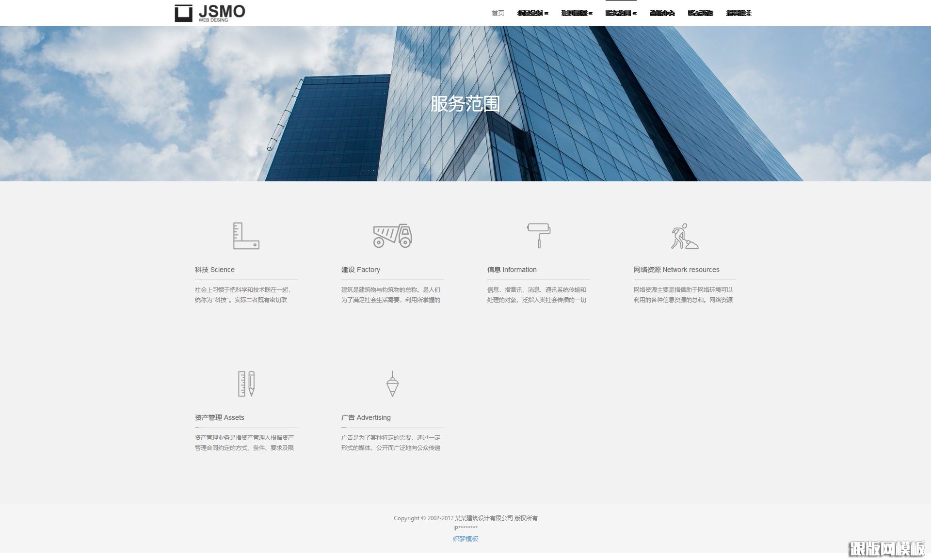Open the 科技 Science service title

point(215,270)
